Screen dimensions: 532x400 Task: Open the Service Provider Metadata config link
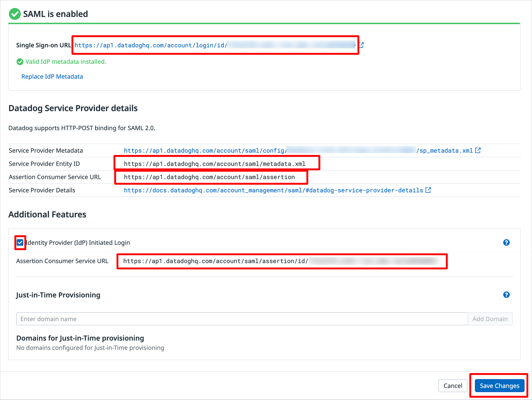[x=204, y=150]
